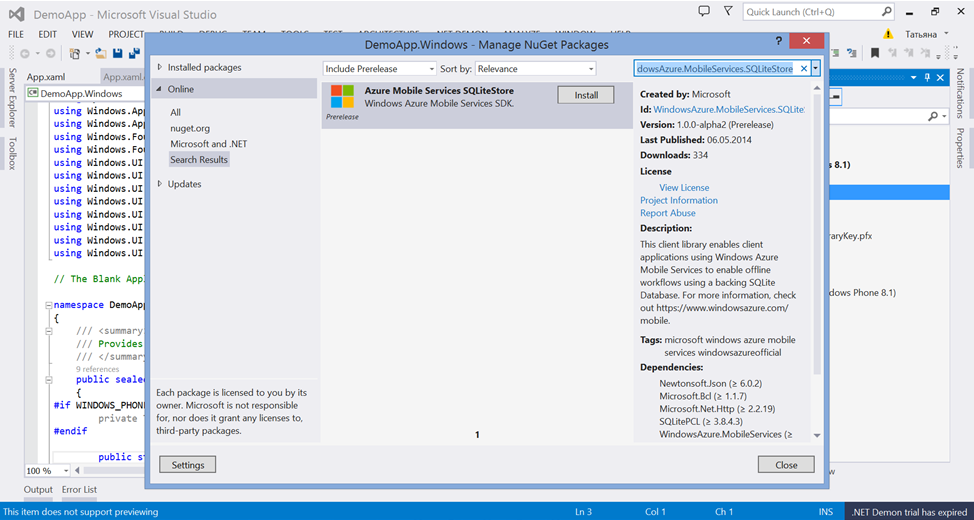Collapse the Online section

[160, 89]
